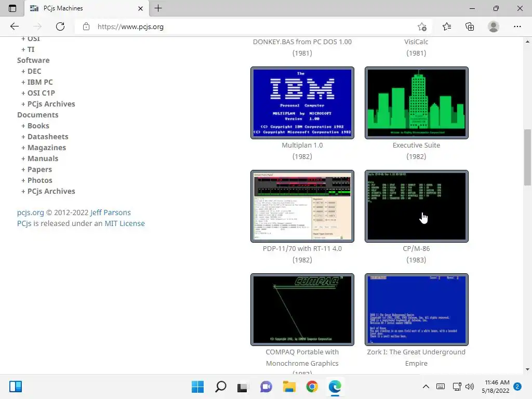The height and width of the screenshot is (399, 532).
Task: Open the CP/M-86 machine thumbnail
Action: 416,206
